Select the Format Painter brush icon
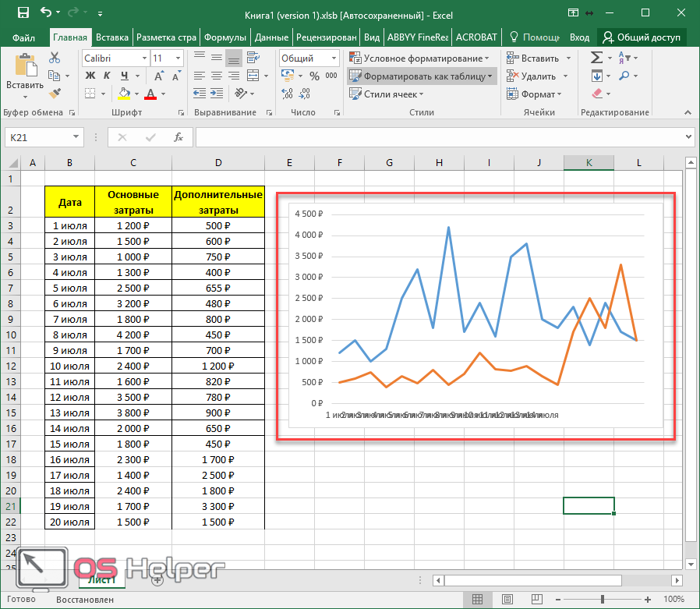Image resolution: width=700 pixels, height=609 pixels. coord(55,94)
